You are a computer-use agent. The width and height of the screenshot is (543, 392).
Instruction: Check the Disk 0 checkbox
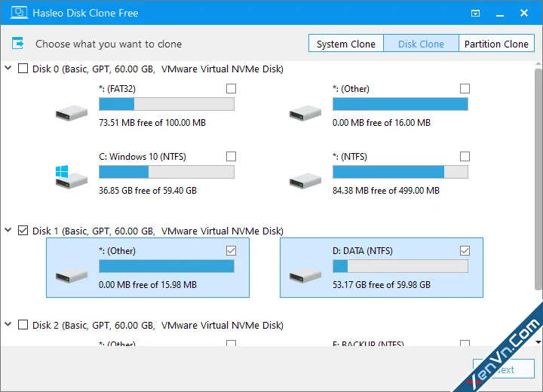(x=23, y=68)
